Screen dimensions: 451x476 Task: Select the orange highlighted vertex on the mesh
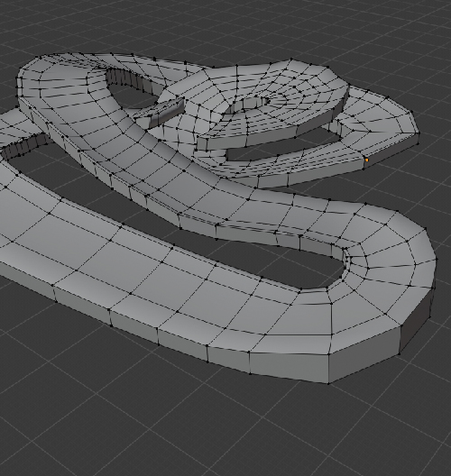(367, 160)
